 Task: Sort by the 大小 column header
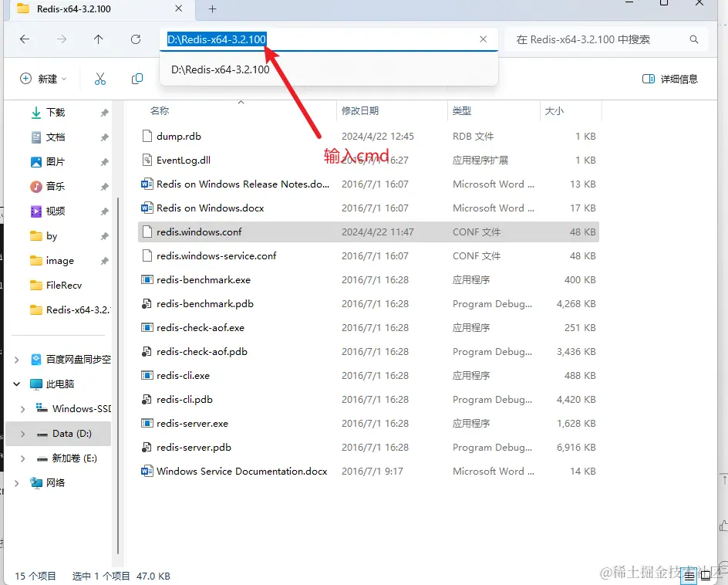pyautogui.click(x=554, y=110)
